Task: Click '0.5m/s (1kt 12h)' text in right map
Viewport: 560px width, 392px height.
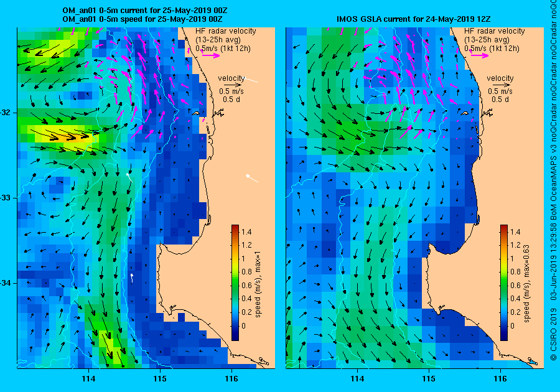Action: coord(492,48)
